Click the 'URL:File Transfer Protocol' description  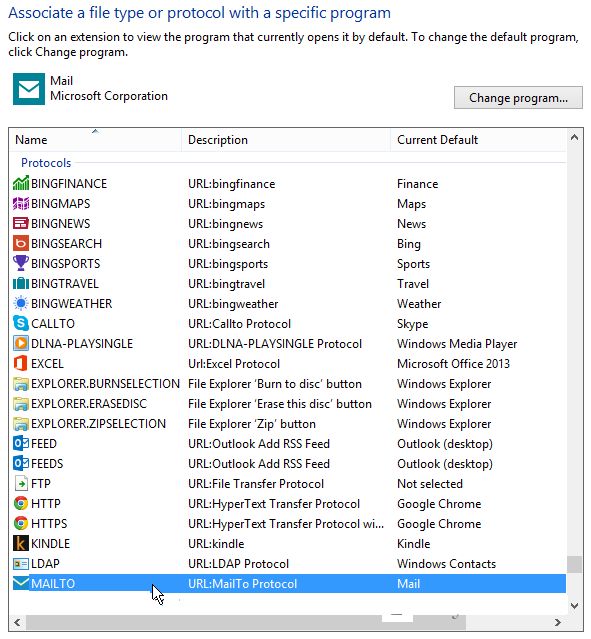[x=256, y=484]
